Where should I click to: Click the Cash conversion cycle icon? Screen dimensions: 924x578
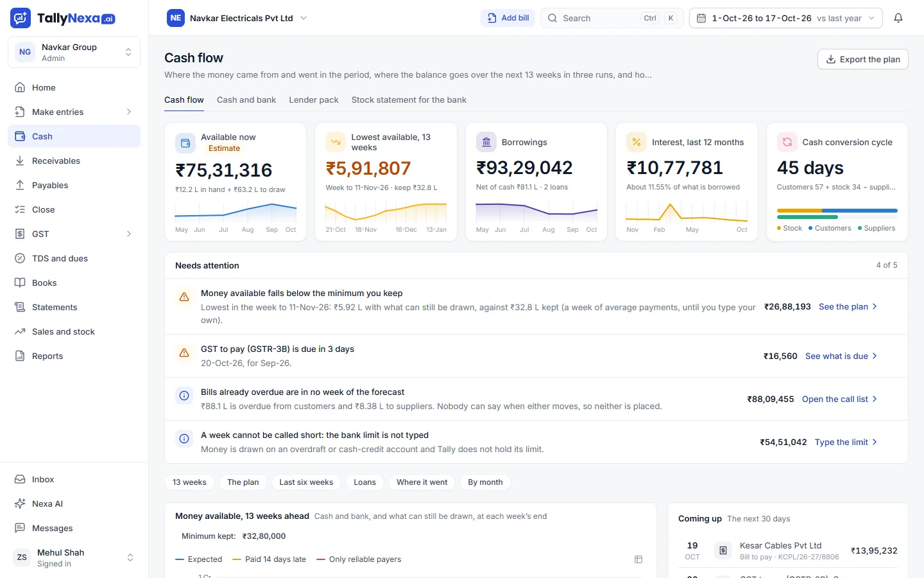pos(787,142)
